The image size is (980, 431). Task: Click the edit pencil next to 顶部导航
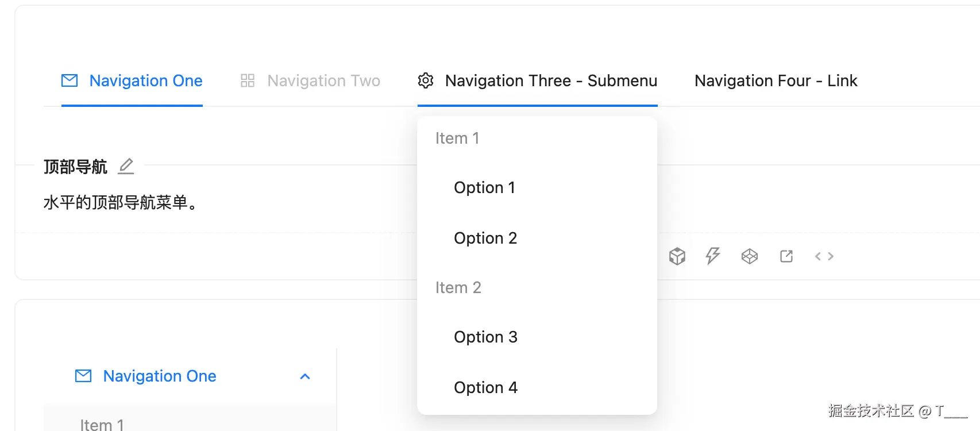(126, 167)
